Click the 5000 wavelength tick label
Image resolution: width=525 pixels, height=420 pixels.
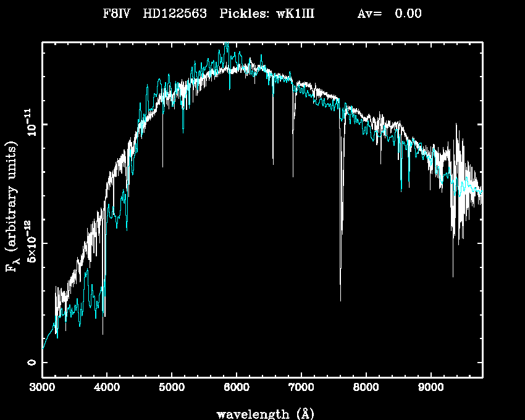coord(172,388)
